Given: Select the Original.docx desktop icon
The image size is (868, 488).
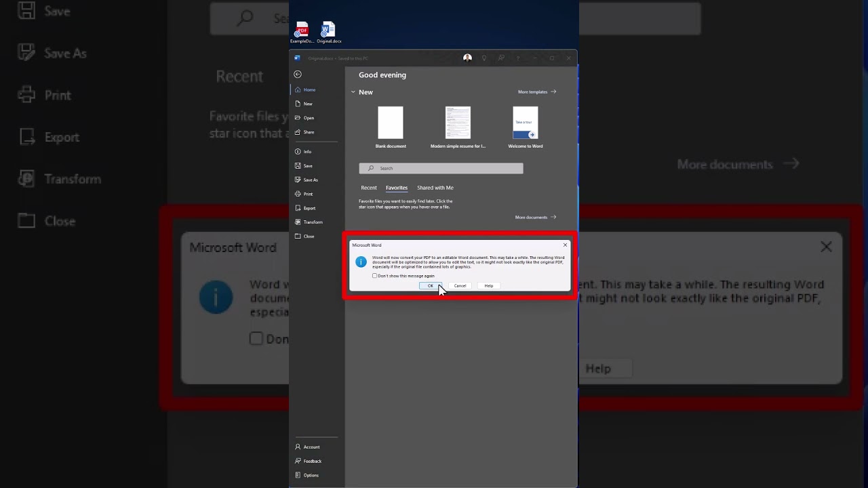Looking at the screenshot, I should (329, 33).
